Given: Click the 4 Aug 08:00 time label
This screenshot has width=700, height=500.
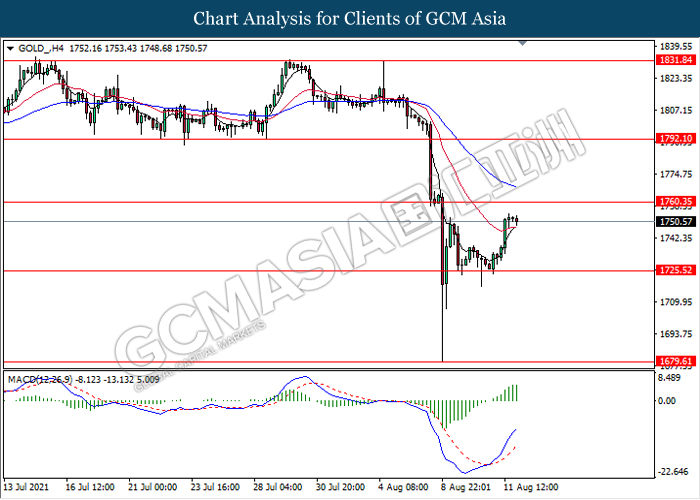Looking at the screenshot, I should coord(404,487).
